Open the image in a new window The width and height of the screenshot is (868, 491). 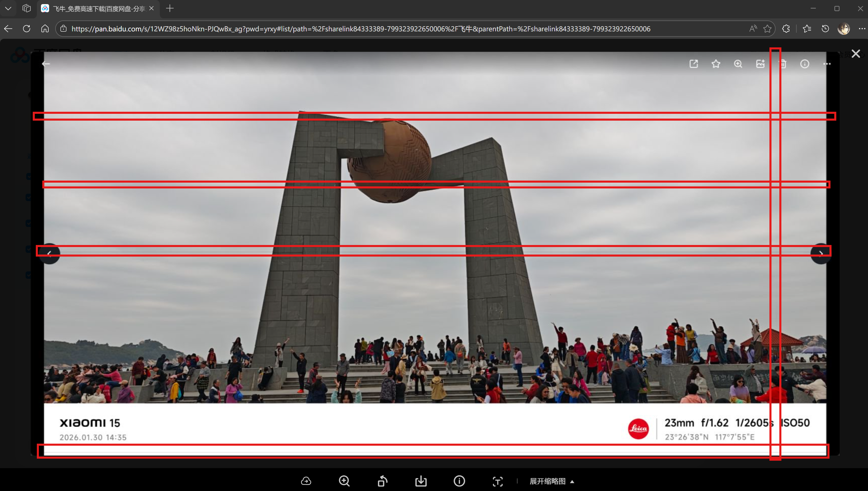point(694,64)
